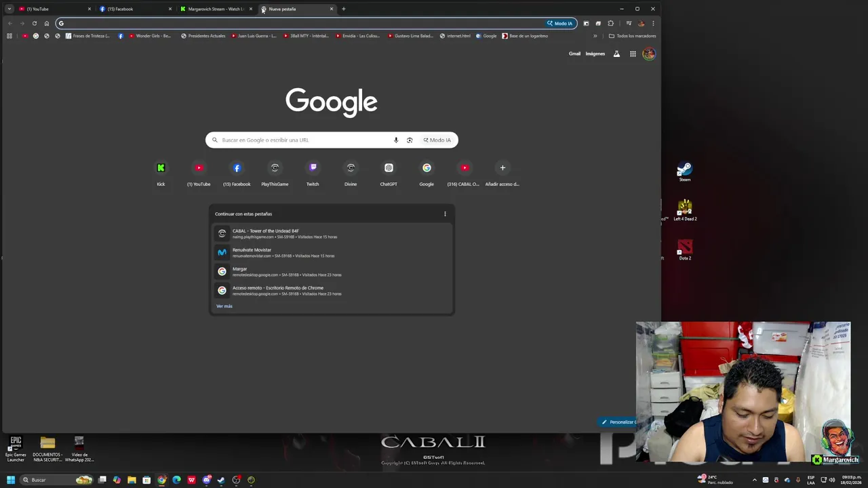
Task: Open the Gmail link
Action: [x=574, y=54]
